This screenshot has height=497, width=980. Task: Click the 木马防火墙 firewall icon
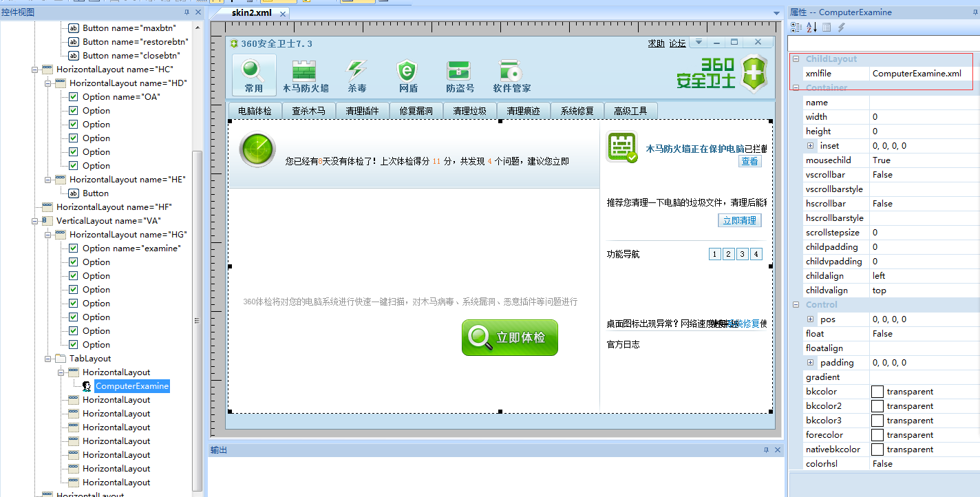(x=303, y=72)
